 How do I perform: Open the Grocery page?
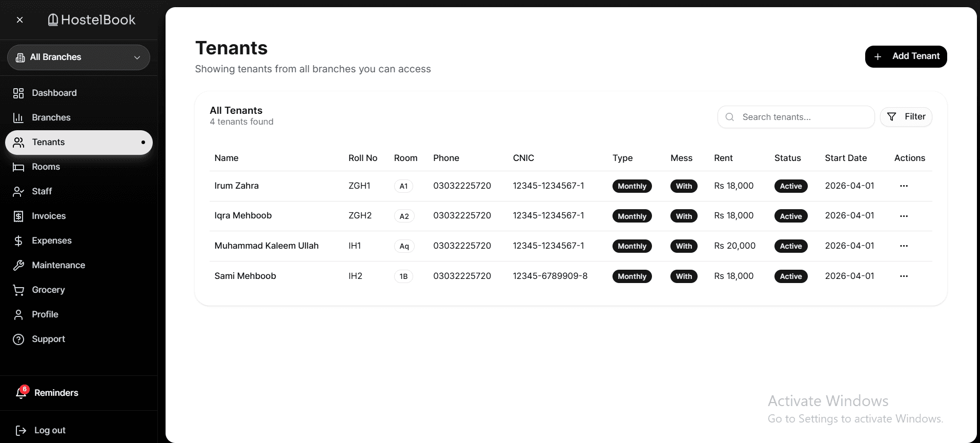click(x=78, y=290)
